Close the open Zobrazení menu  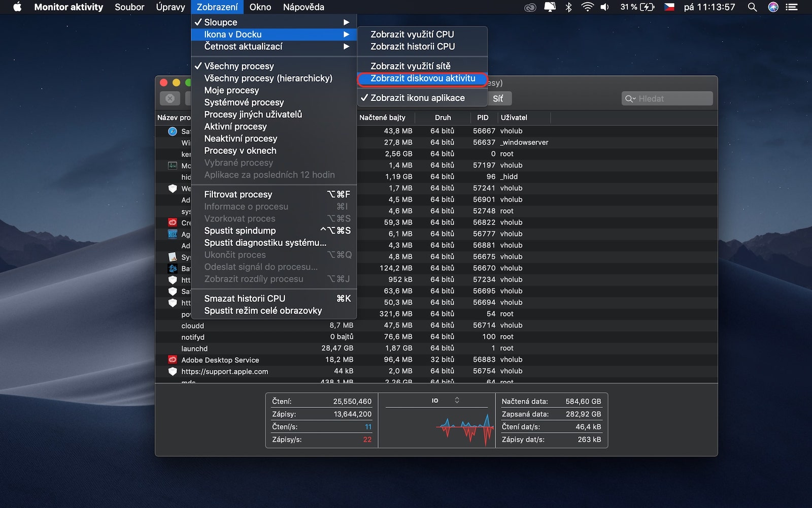[217, 7]
